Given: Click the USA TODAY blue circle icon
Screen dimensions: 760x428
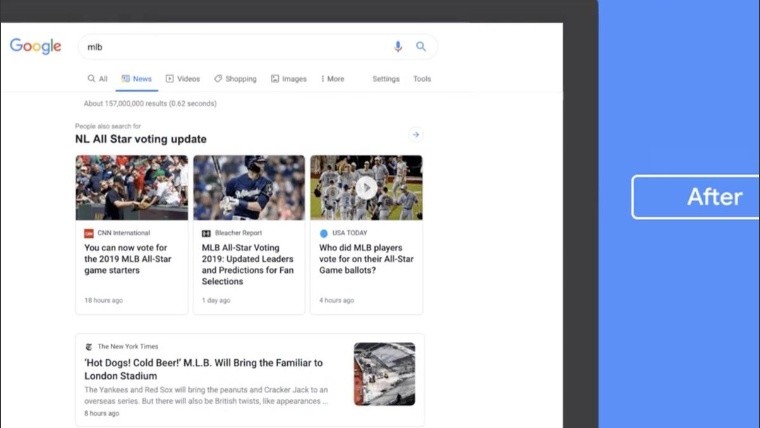Looking at the screenshot, I should tap(324, 233).
